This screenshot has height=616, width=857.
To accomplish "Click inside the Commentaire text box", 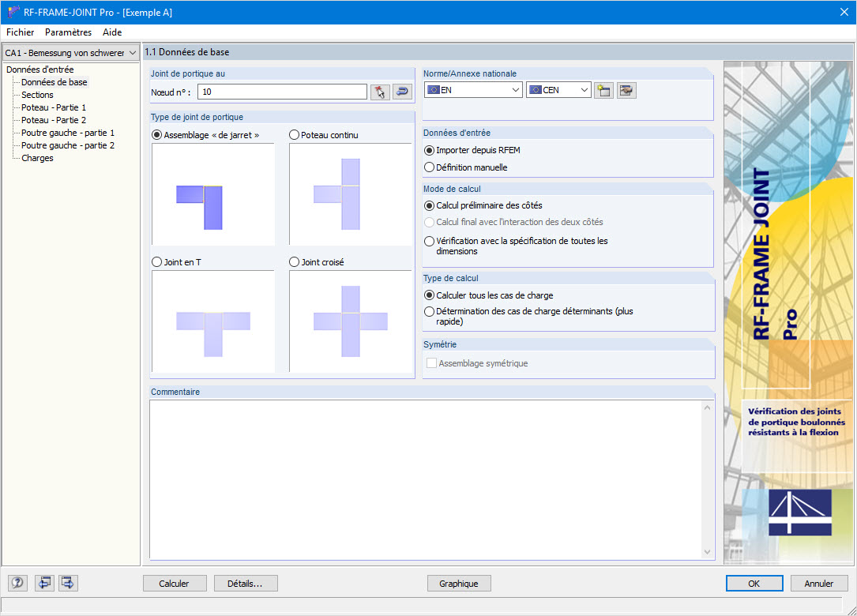I will coord(426,480).
